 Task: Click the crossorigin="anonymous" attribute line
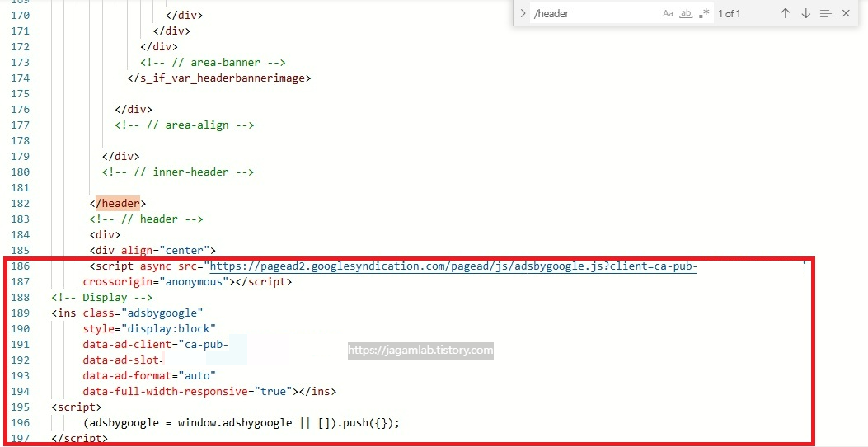[x=187, y=282]
